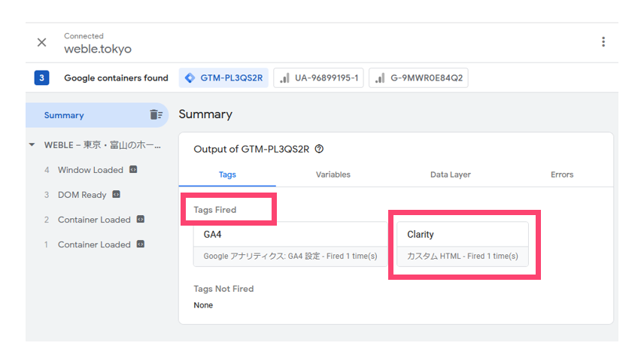This screenshot has height=355, width=644.
Task: Click the weble.tokyo domain text
Action: [98, 49]
